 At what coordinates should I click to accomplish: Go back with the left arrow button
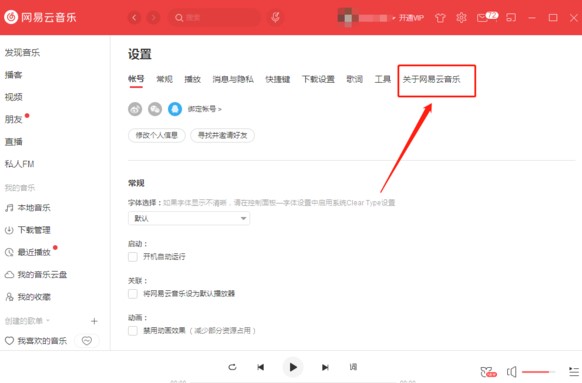click(x=134, y=17)
